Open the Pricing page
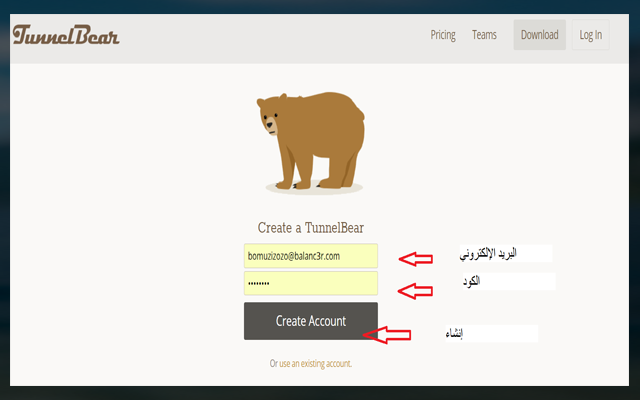640x400 pixels. tap(442, 35)
